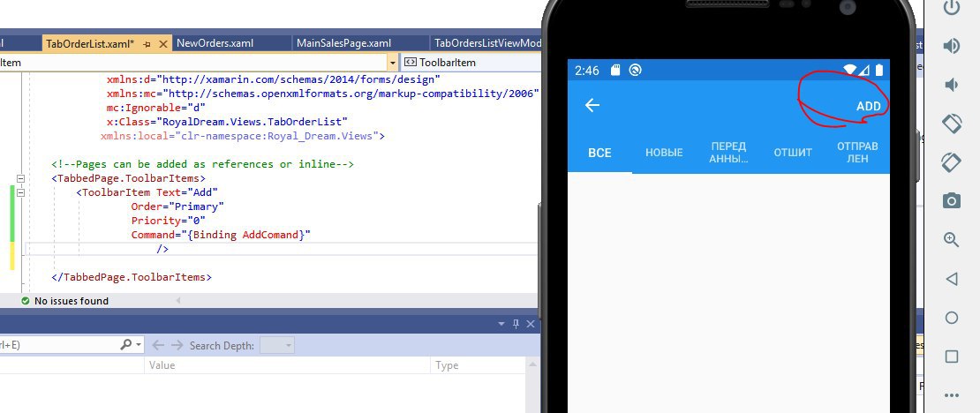
Task: Click the lower panel scrollbar up arrow
Action: [x=532, y=364]
